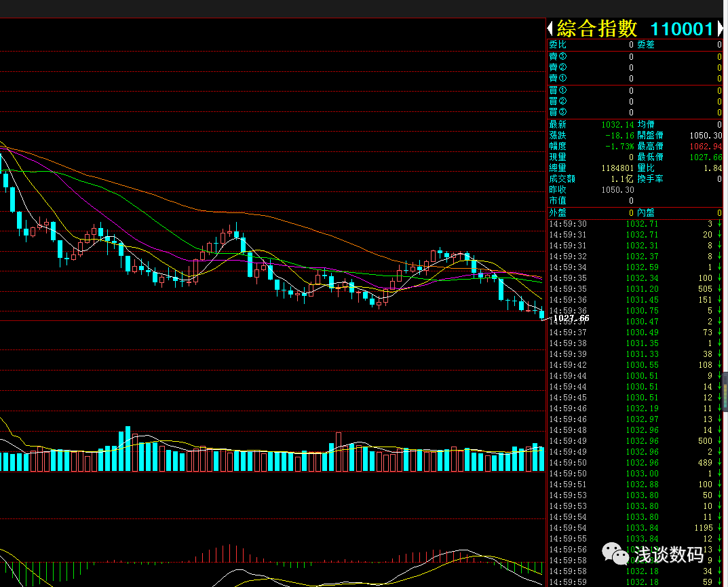The image size is (728, 587).
Task: Click the 內盤 label
Action: pyautogui.click(x=646, y=212)
